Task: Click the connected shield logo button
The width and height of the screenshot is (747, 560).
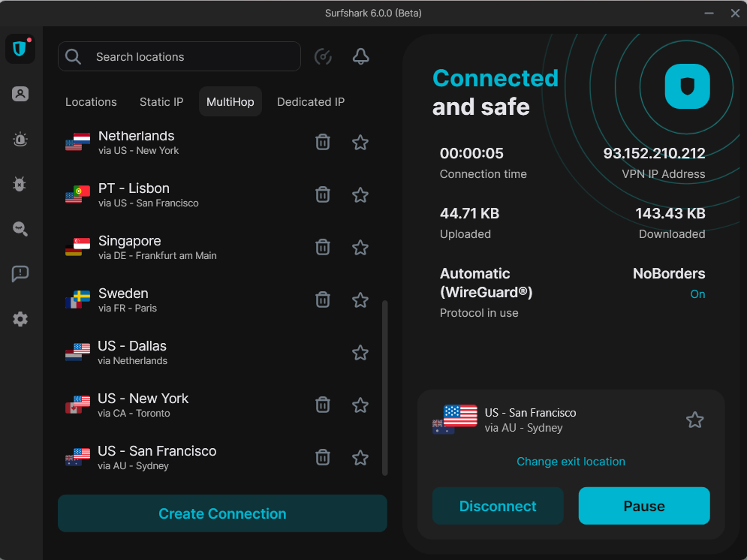Action: (x=688, y=86)
